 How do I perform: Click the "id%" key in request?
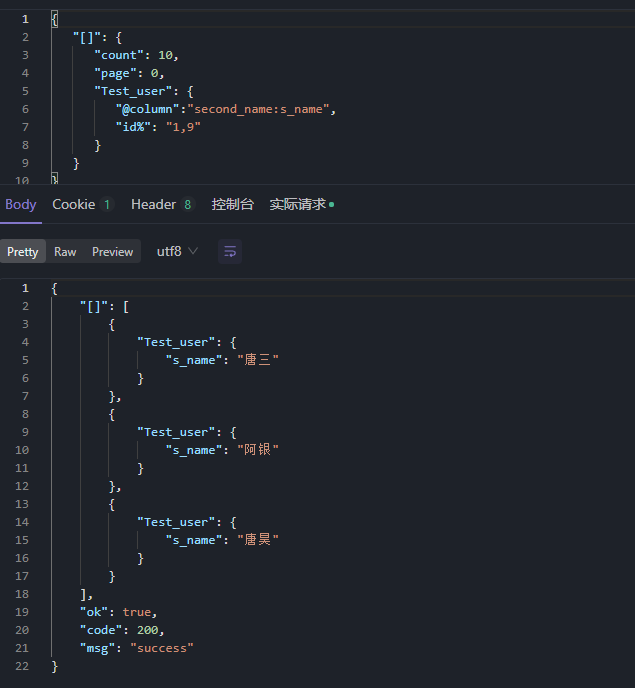point(133,127)
